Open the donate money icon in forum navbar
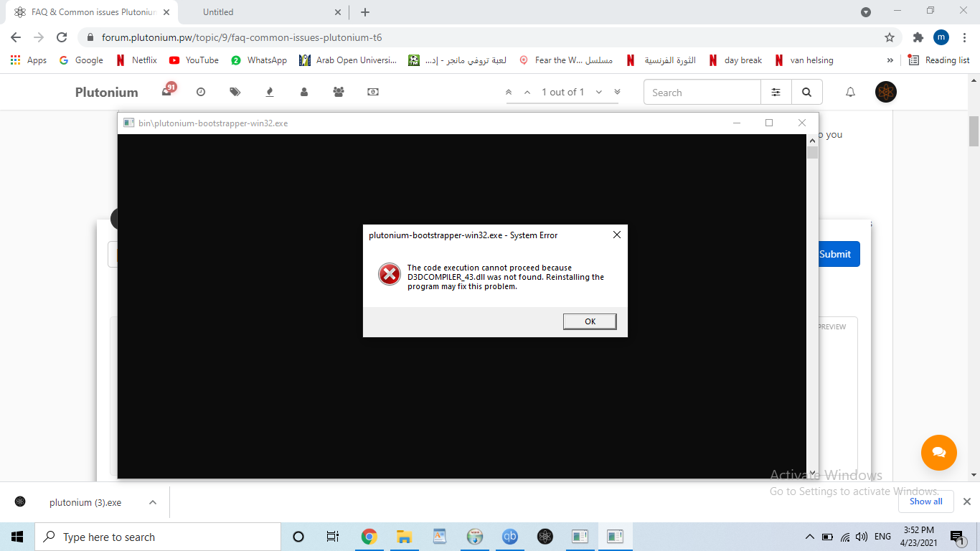Viewport: 980px width, 551px height. (373, 92)
